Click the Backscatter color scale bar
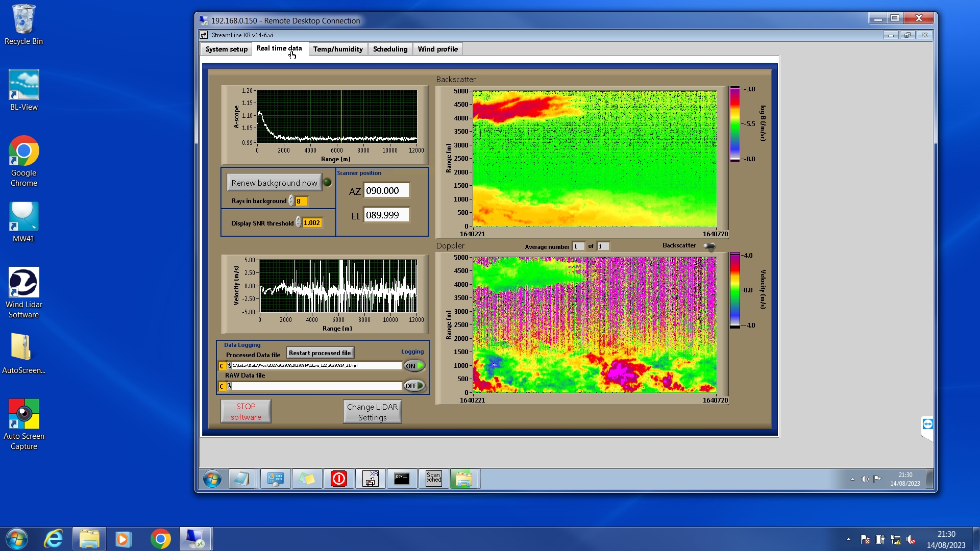 (x=734, y=124)
